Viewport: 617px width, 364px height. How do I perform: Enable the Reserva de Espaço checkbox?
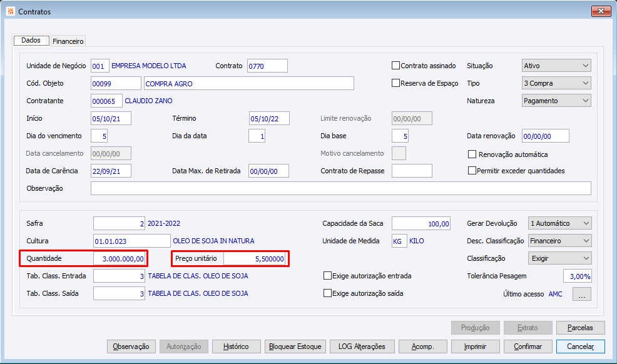click(395, 83)
